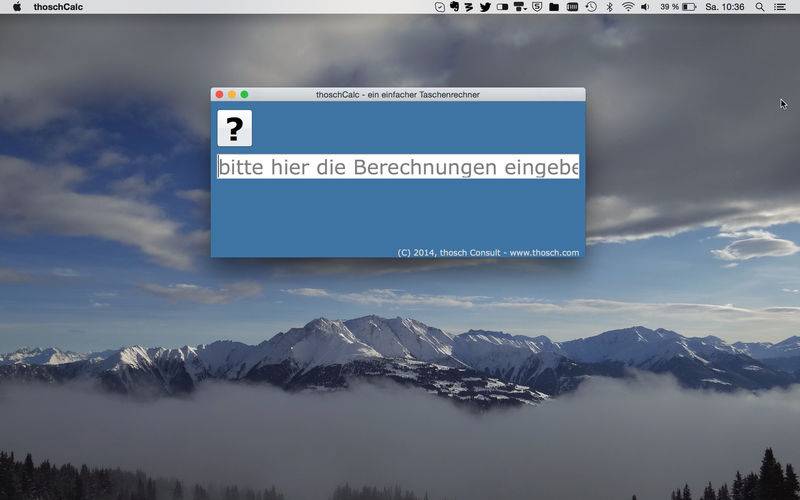The image size is (800, 500).
Task: Open the Time Machine menu bar icon
Action: (591, 7)
